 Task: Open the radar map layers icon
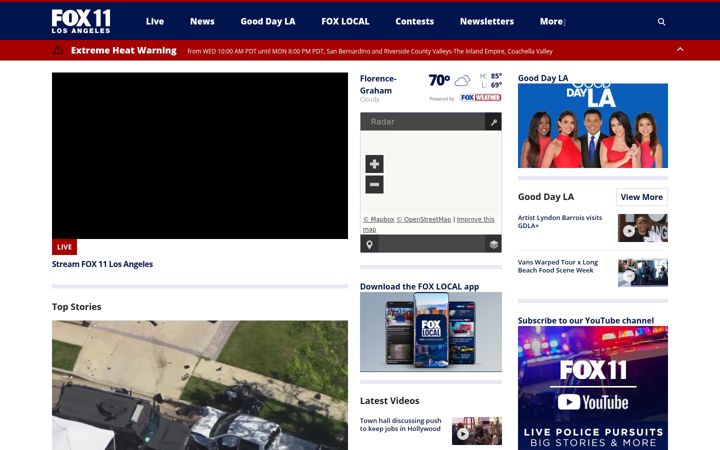click(494, 244)
